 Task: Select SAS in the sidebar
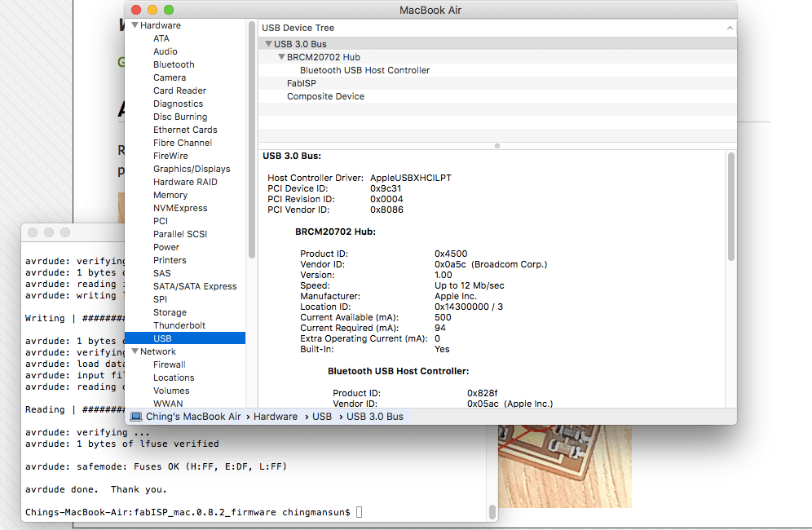click(161, 273)
